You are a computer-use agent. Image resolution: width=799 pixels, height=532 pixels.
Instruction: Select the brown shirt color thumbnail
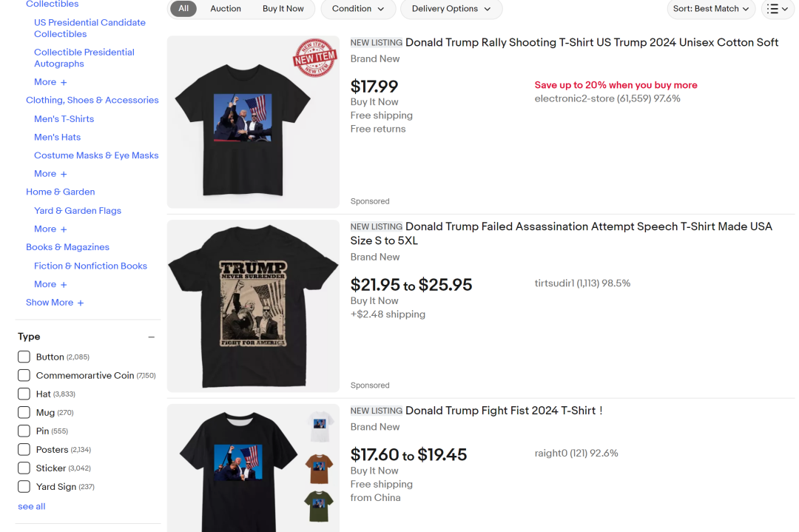tap(319, 469)
